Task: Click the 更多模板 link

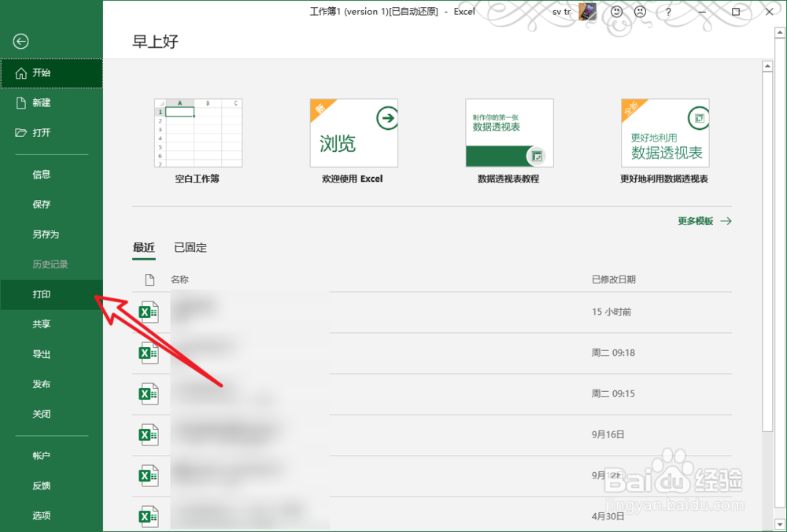Action: point(704,221)
